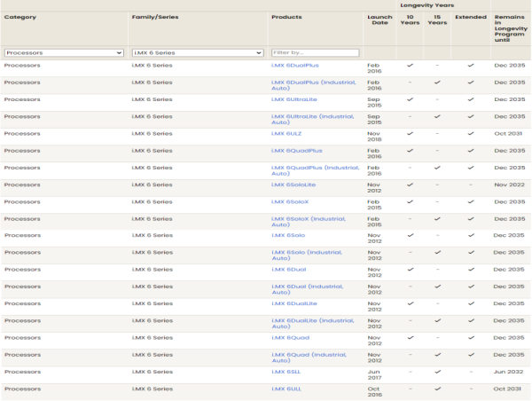Click the 10 Years column header

410,20
